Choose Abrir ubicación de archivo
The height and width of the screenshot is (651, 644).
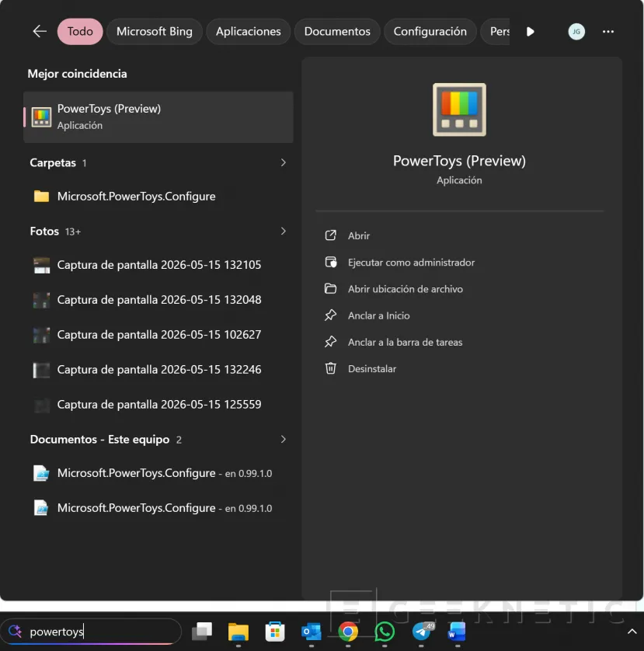point(393,289)
